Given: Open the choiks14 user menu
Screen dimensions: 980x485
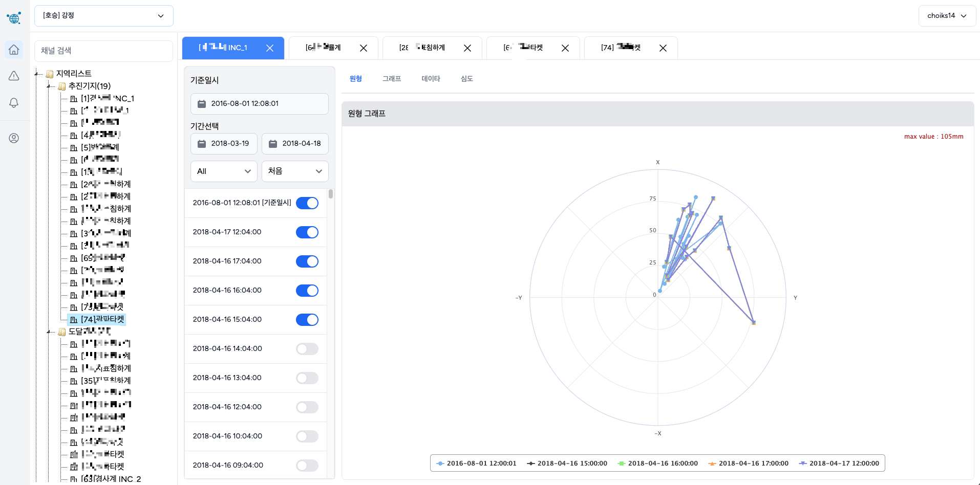Looking at the screenshot, I should [x=947, y=16].
